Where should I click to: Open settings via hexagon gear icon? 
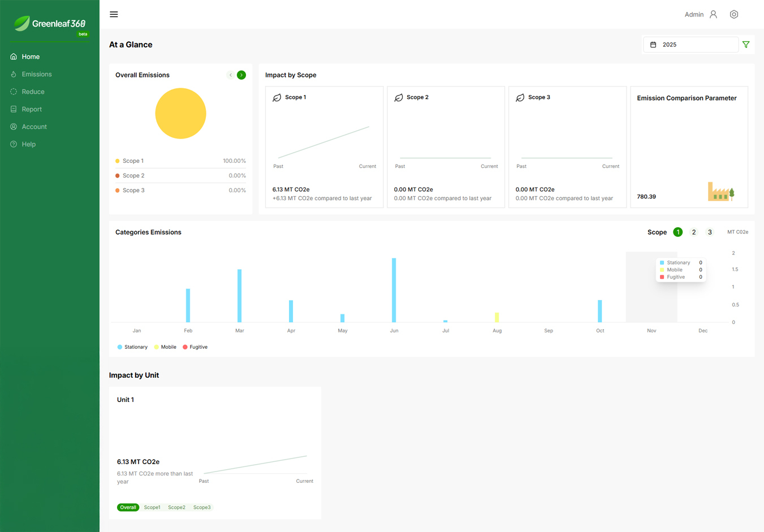734,14
